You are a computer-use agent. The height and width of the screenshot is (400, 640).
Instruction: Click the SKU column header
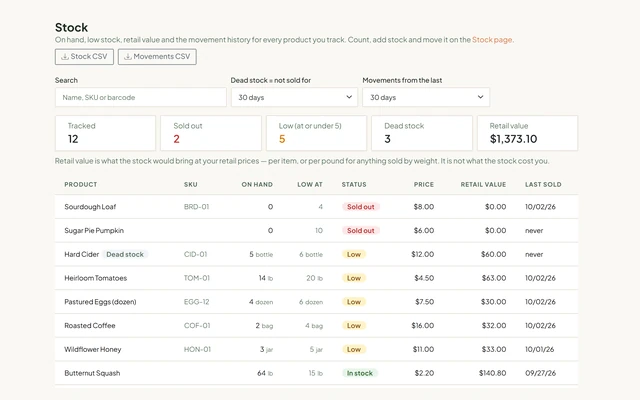pos(191,184)
